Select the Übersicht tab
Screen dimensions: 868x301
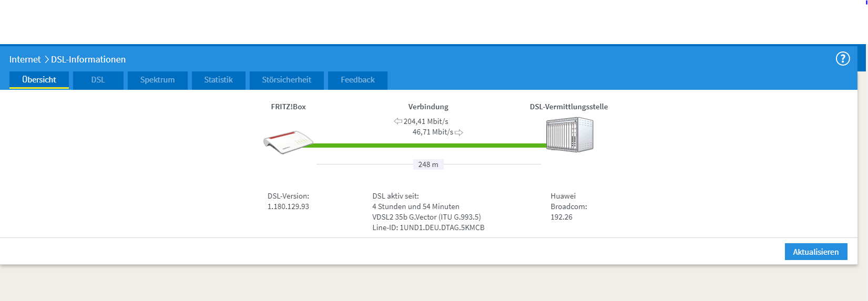(39, 80)
